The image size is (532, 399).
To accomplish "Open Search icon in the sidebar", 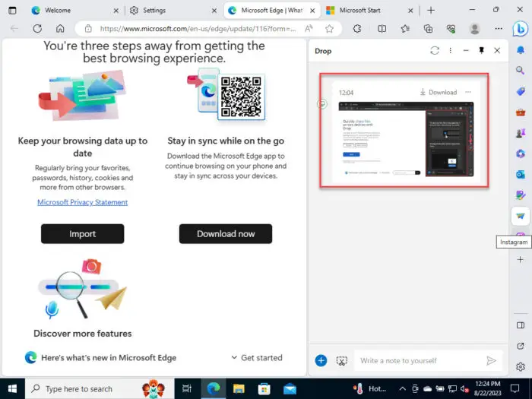I will tap(520, 71).
